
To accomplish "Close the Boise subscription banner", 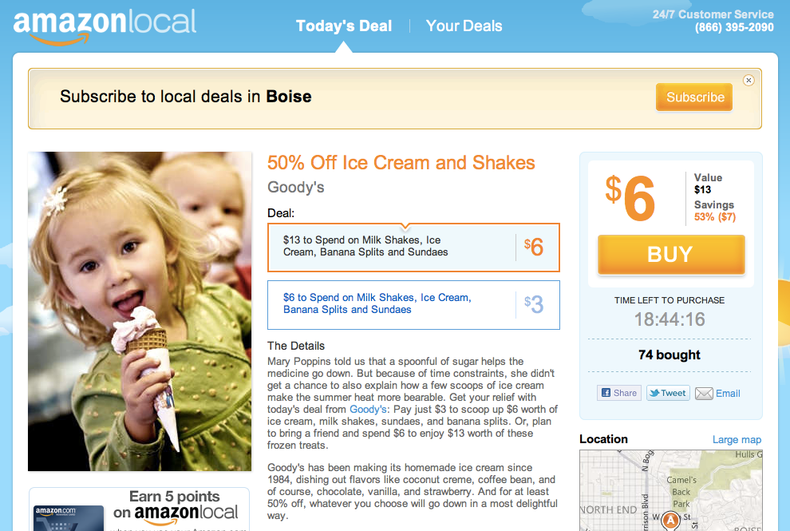I will tap(749, 81).
